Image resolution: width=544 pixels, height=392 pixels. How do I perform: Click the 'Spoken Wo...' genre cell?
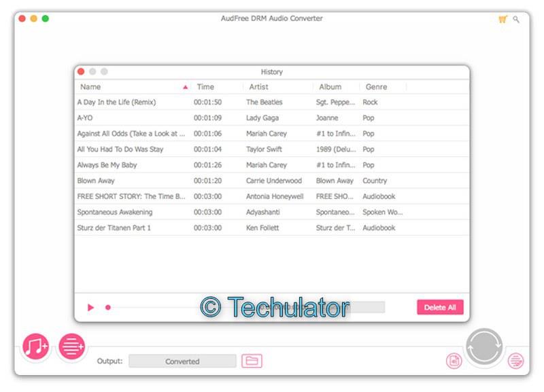[382, 212]
